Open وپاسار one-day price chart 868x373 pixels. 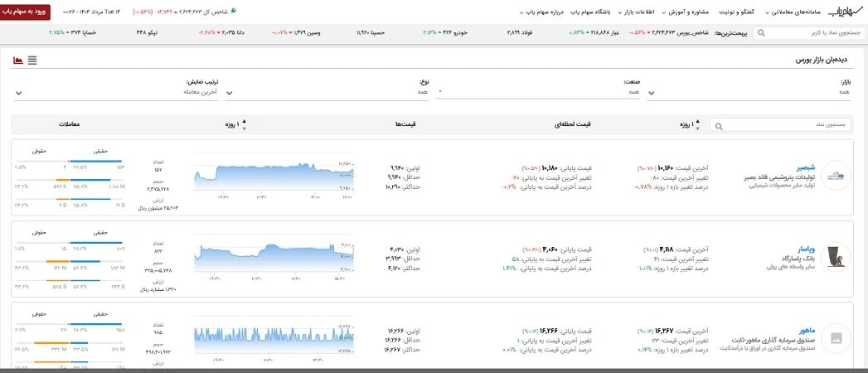274,257
